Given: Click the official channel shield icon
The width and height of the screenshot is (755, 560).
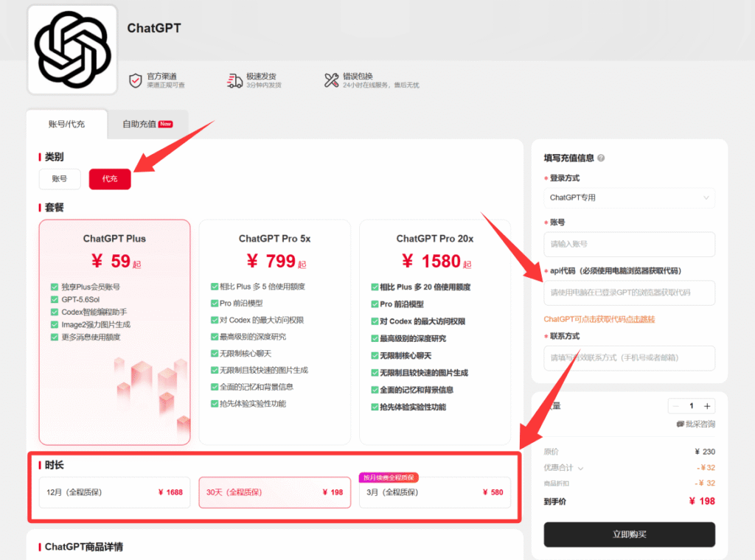Looking at the screenshot, I should [136, 80].
